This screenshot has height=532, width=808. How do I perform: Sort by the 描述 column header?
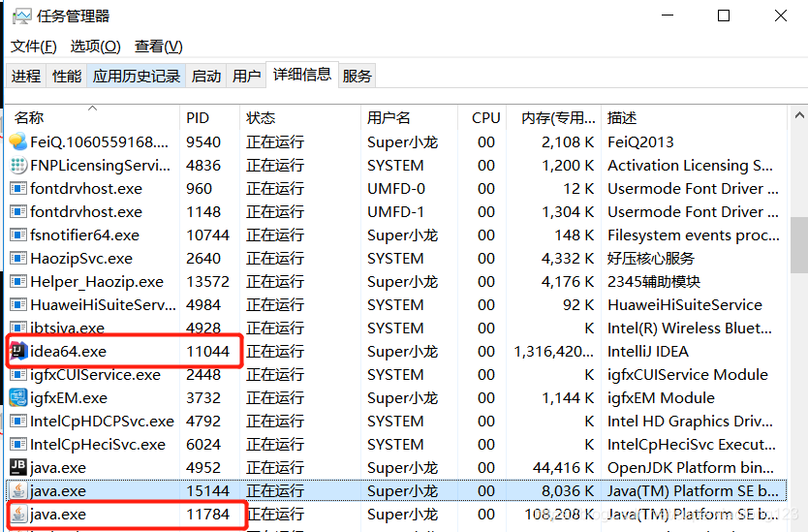click(x=694, y=117)
